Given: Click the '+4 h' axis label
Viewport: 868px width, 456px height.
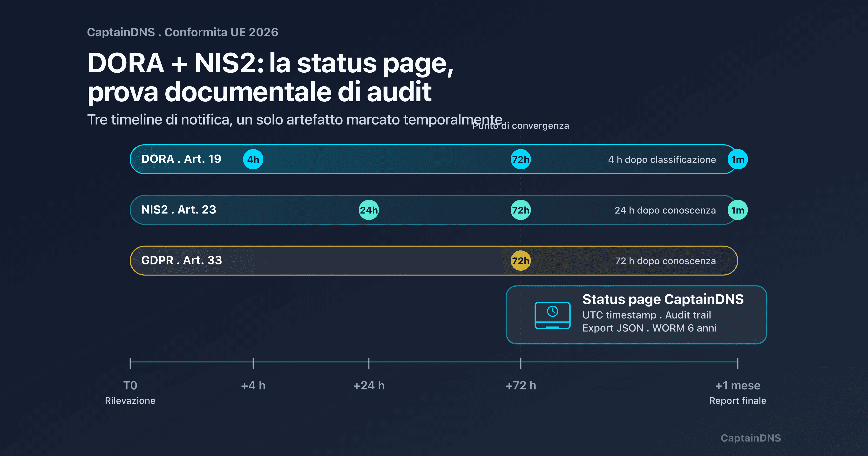Looking at the screenshot, I should click(x=253, y=386).
